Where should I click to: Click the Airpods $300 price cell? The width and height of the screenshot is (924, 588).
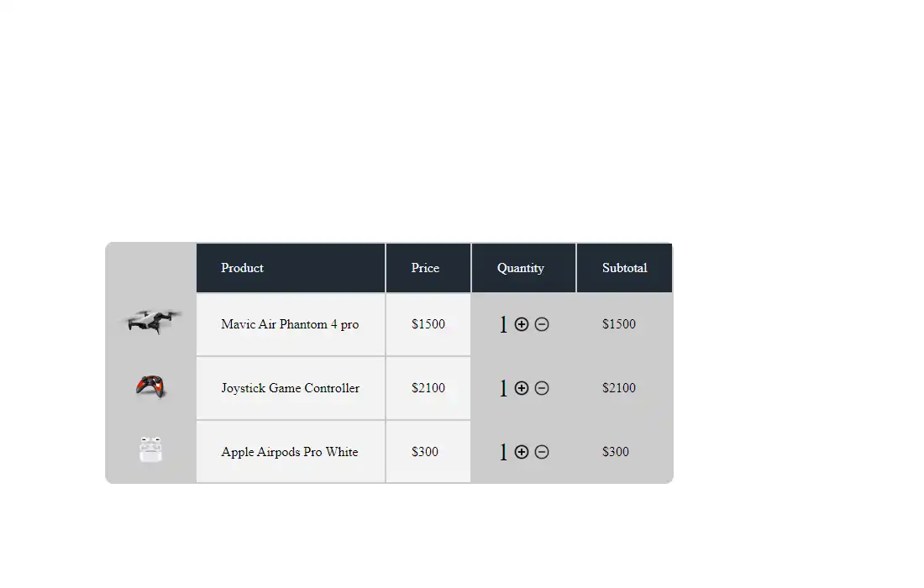[428, 452]
